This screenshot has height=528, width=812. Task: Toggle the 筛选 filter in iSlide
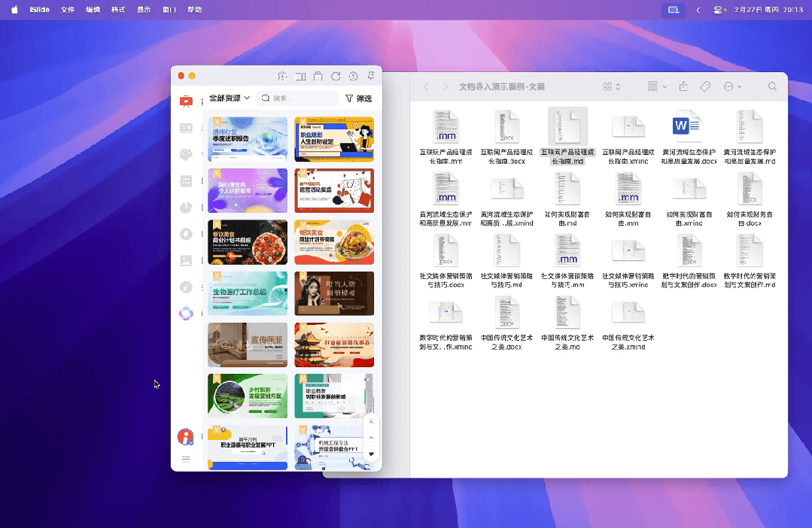[x=359, y=99]
